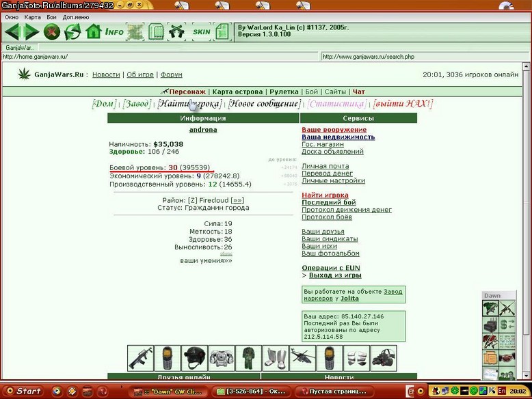
Task: Go home using the green house icon
Action: coord(93,31)
